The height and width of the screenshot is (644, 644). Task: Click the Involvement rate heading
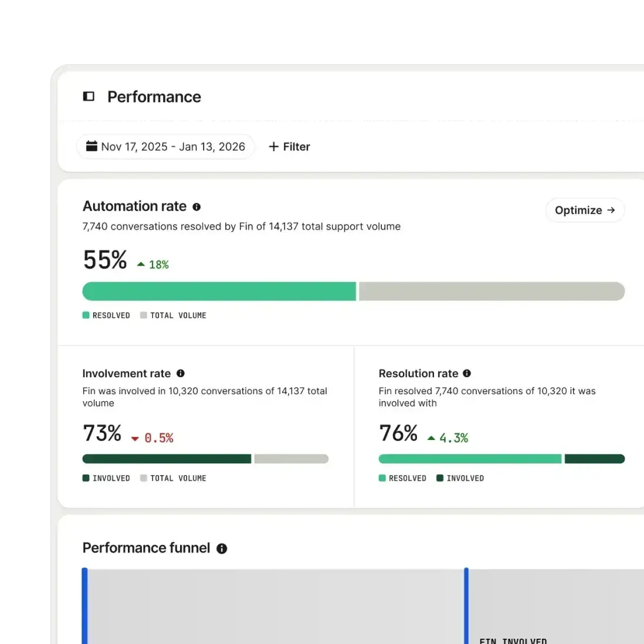click(x=127, y=374)
